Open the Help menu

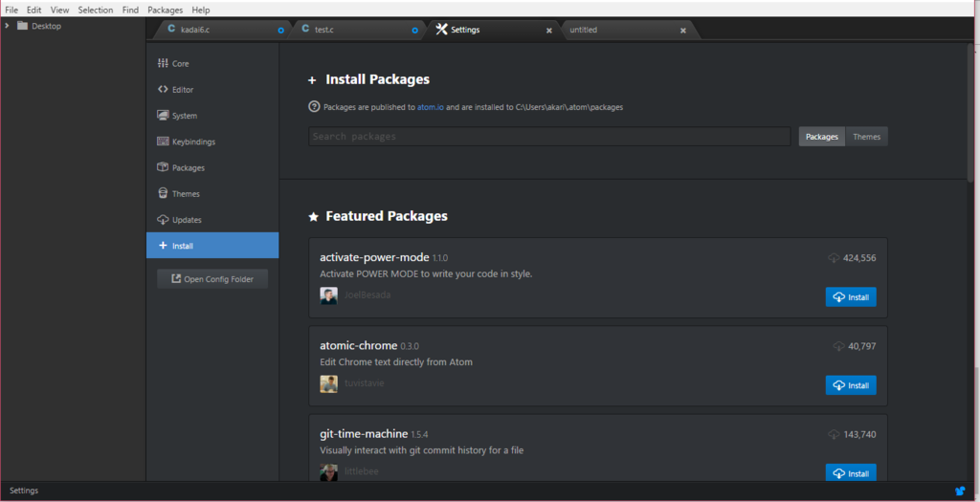click(201, 10)
